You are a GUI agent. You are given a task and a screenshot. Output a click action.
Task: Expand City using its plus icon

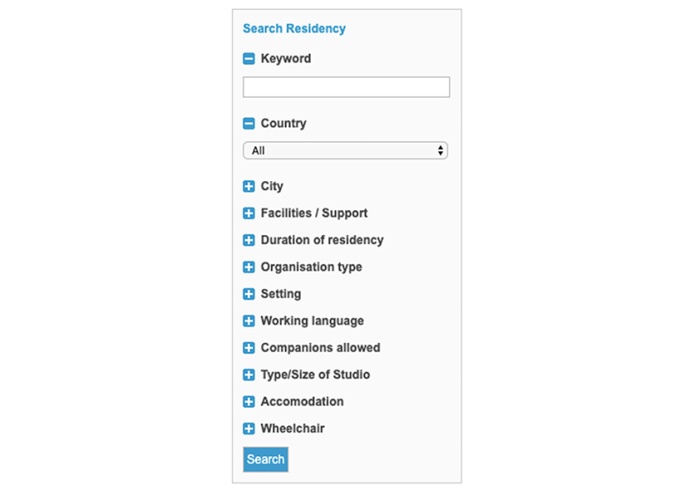(x=249, y=186)
